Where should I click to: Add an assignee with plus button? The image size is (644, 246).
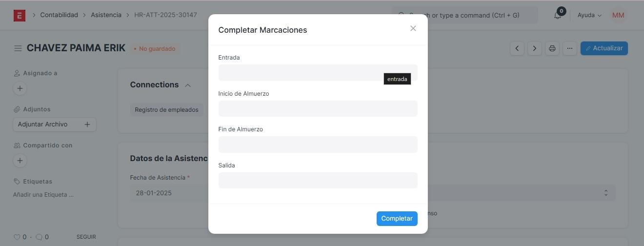[20, 88]
